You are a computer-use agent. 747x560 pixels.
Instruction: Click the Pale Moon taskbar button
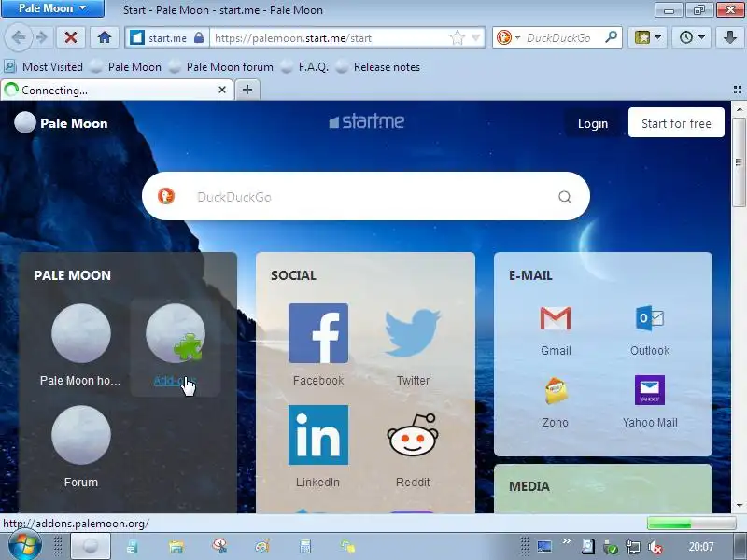point(91,546)
